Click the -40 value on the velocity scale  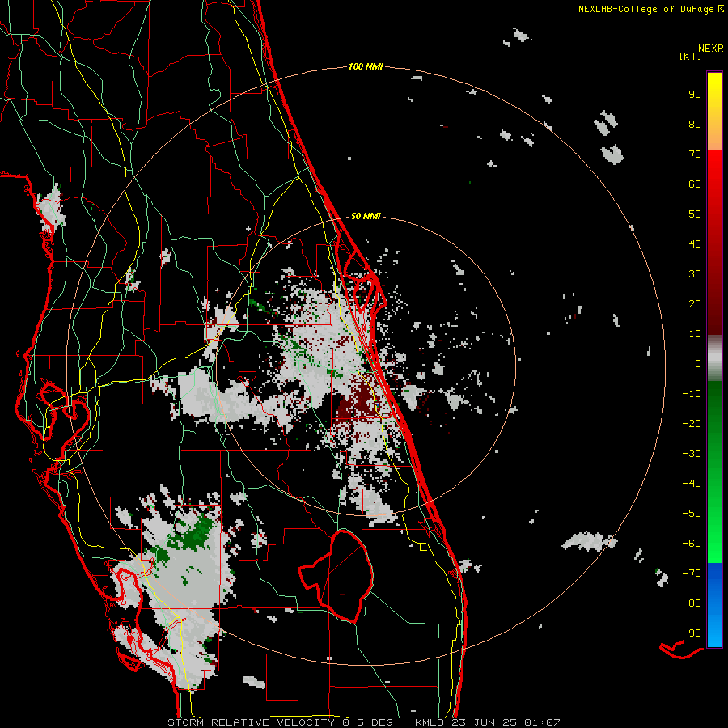tap(692, 484)
